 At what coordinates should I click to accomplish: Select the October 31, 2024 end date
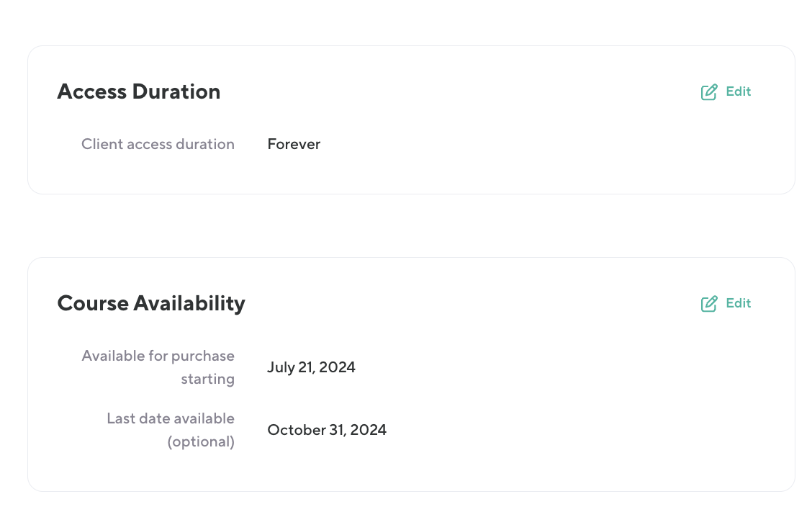pyautogui.click(x=327, y=430)
